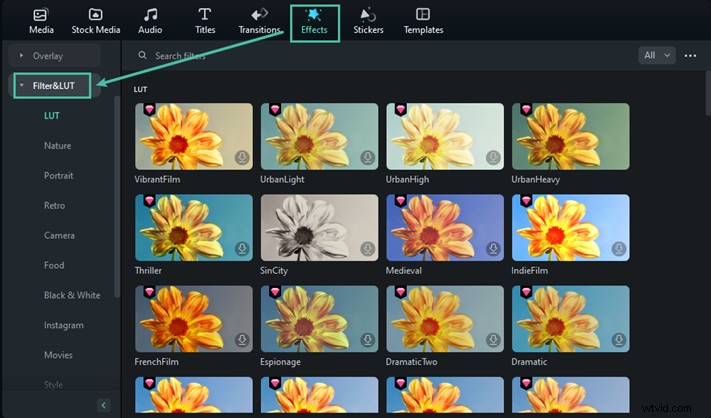
Task: Select the Thriller thumbnail
Action: [194, 228]
